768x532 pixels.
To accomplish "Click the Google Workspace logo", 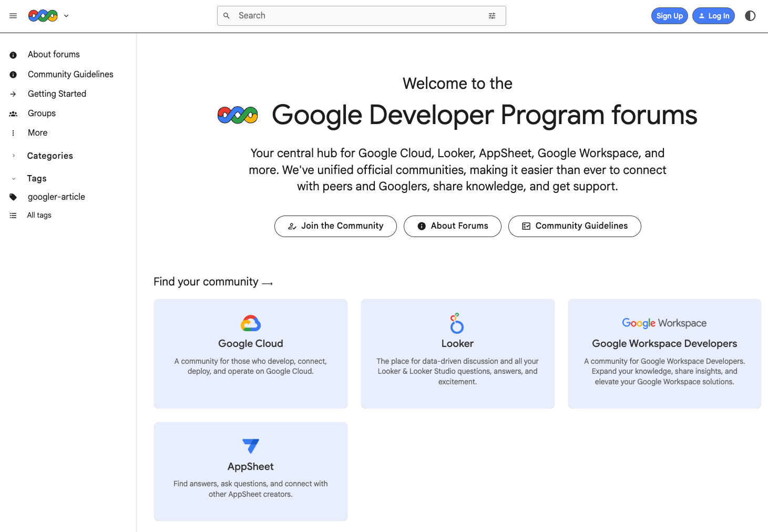I will (664, 323).
